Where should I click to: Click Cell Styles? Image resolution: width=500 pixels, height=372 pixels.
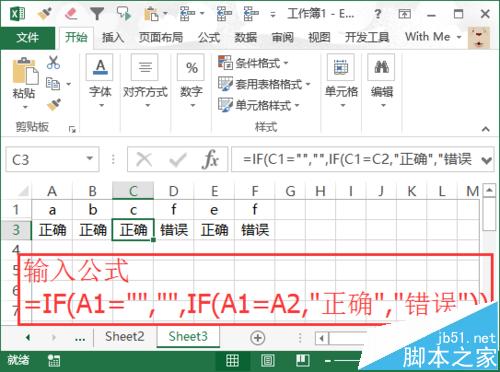tap(259, 105)
